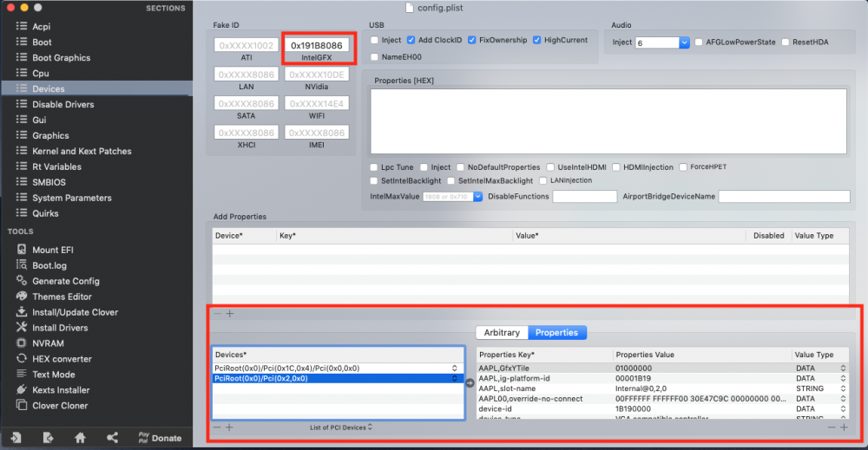Screen dimensions: 868x450
Task: Click the config.plist document icon in title
Action: pyautogui.click(x=409, y=8)
